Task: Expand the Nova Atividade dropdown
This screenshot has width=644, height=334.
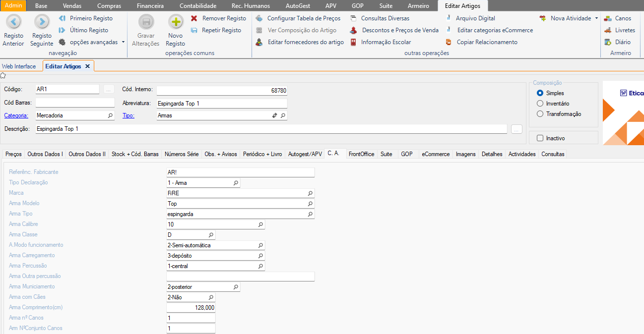Action: (x=596, y=18)
